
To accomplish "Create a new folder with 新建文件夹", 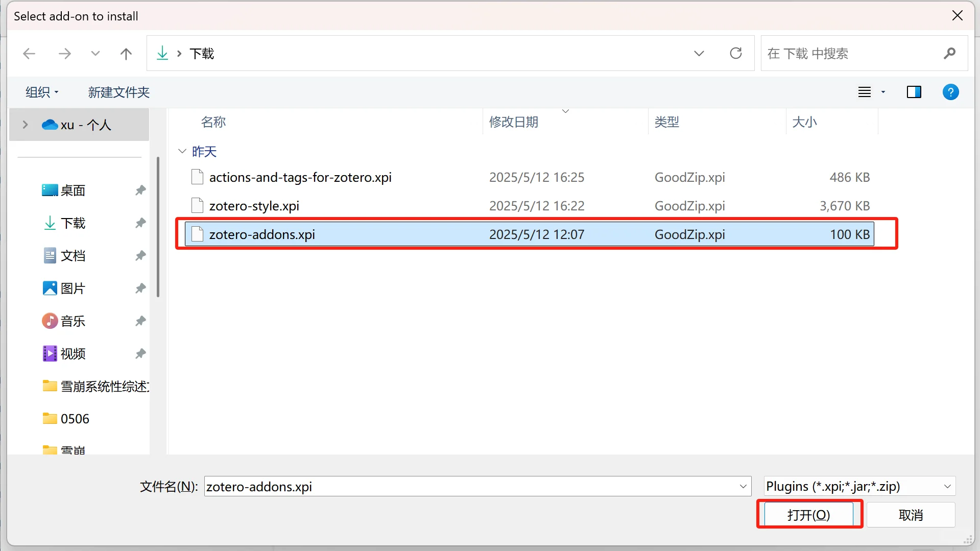I will coord(118,92).
